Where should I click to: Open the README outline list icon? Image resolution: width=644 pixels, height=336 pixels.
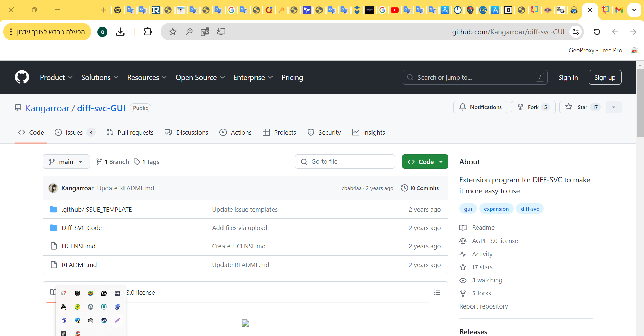click(x=437, y=292)
